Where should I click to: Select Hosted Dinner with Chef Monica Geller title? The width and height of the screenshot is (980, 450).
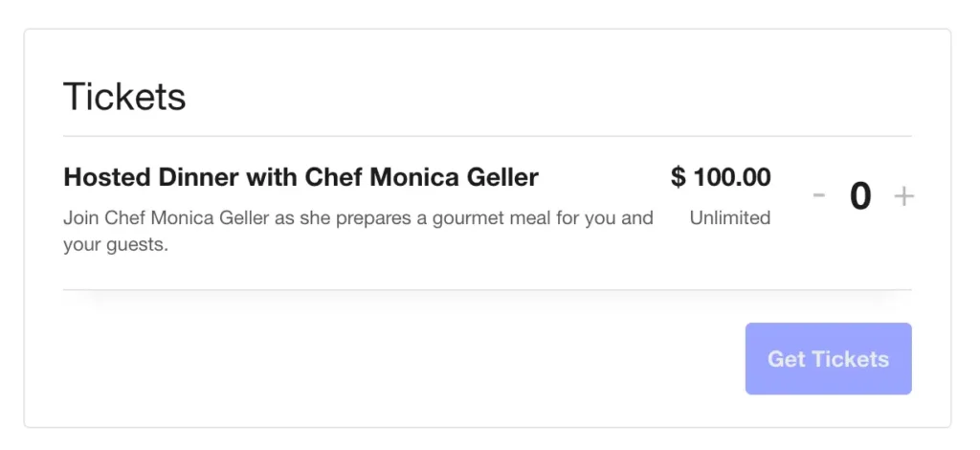[301, 177]
